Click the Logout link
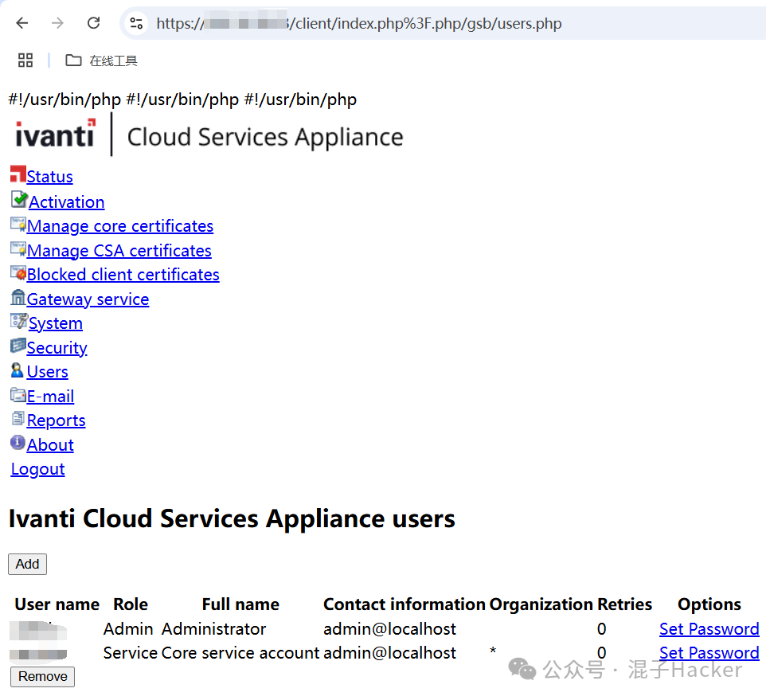766x700 pixels. tap(37, 469)
